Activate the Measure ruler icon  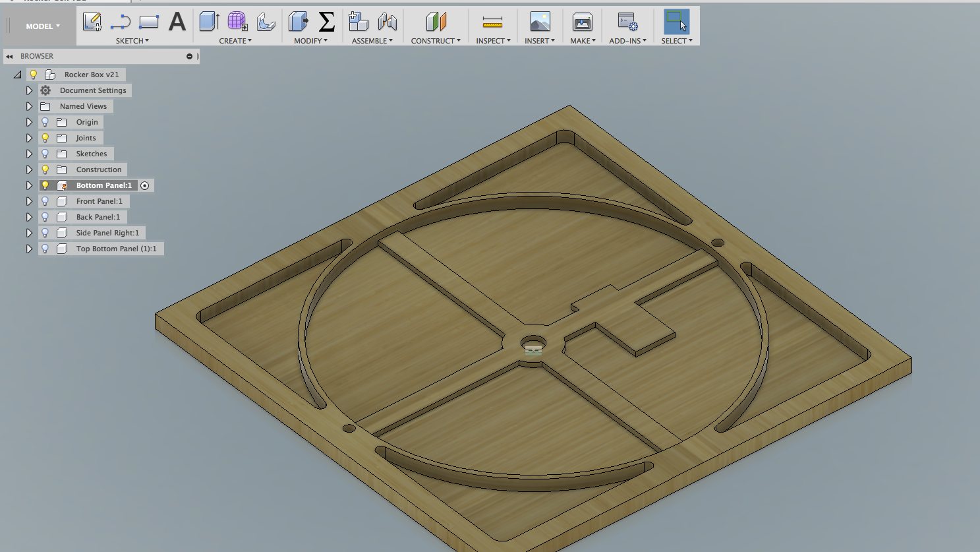click(492, 22)
